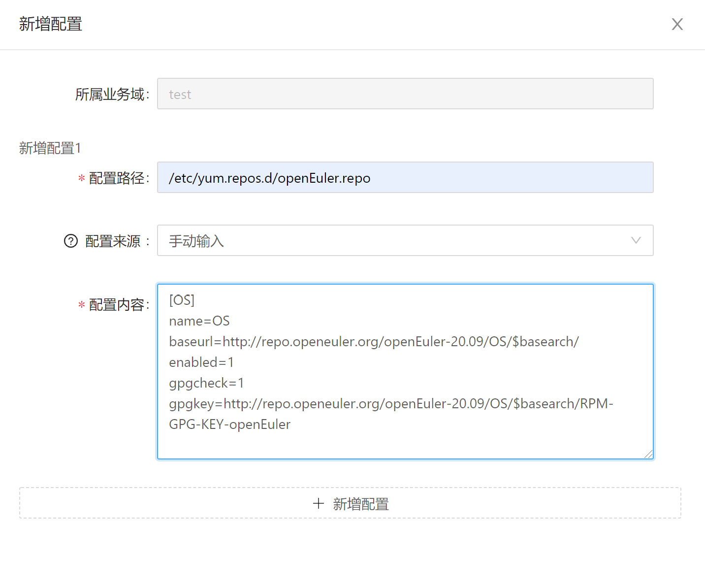Click the gpgcheck=1 line in content
The image size is (705, 588).
click(206, 383)
